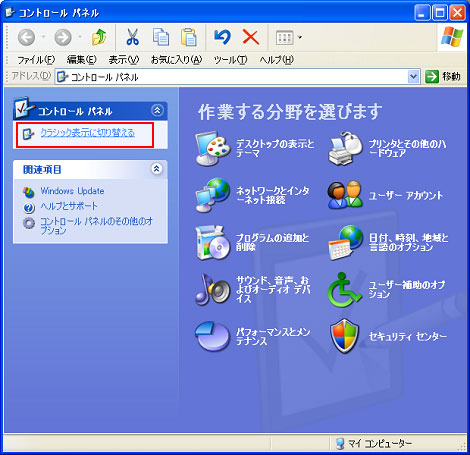Click the classic view switch icon
This screenshot has height=455, width=470.
[x=28, y=134]
